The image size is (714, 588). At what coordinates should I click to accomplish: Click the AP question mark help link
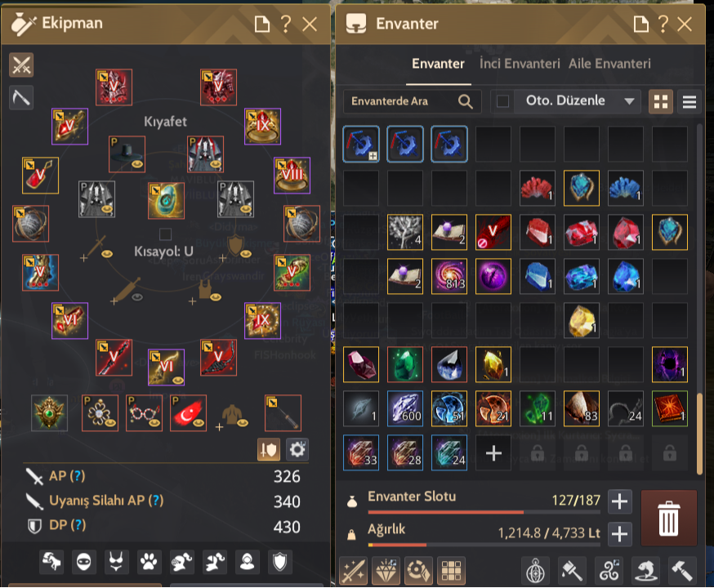click(78, 476)
